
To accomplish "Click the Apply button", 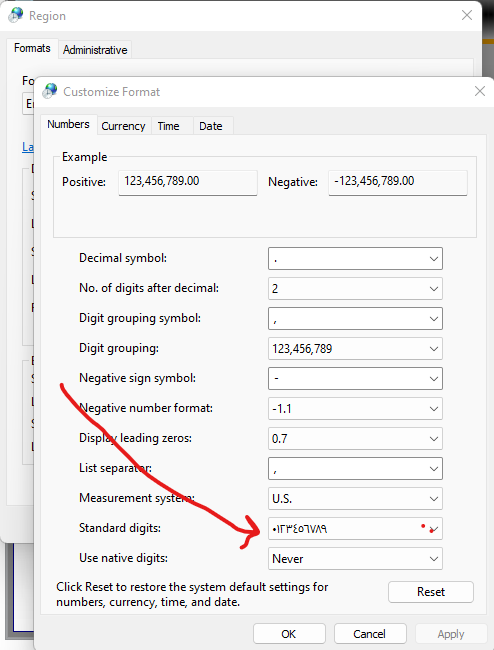I will click(x=451, y=634).
